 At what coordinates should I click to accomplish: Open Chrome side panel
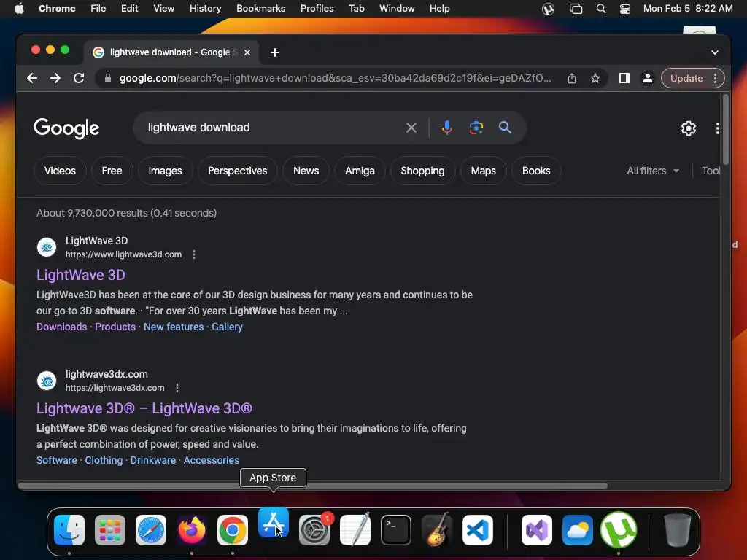point(624,78)
